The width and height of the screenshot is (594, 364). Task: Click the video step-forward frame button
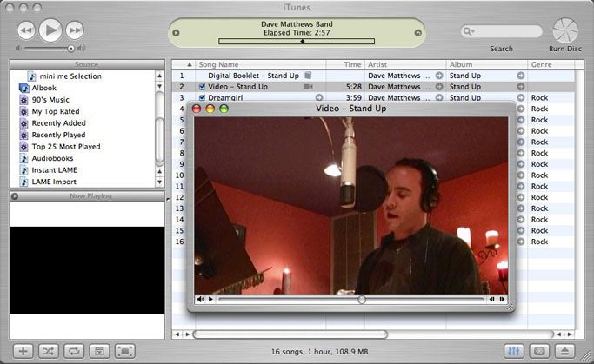pyautogui.click(x=502, y=299)
